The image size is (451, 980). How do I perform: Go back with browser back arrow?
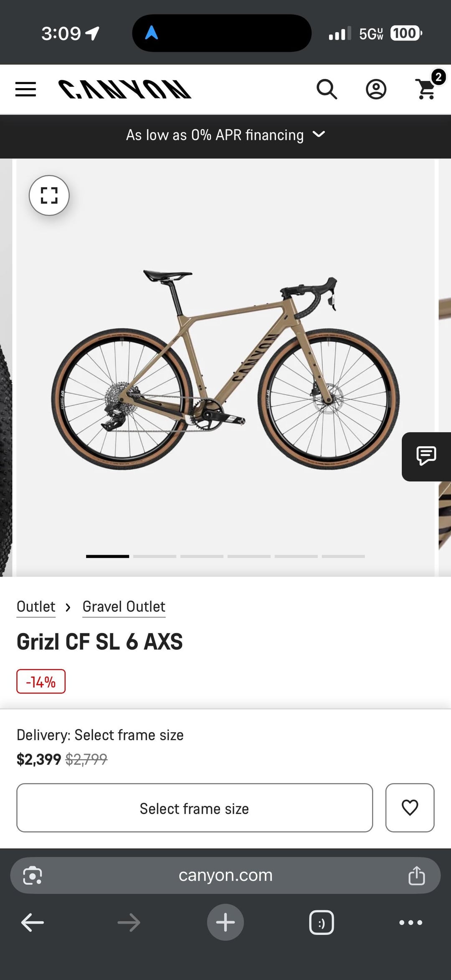[33, 922]
